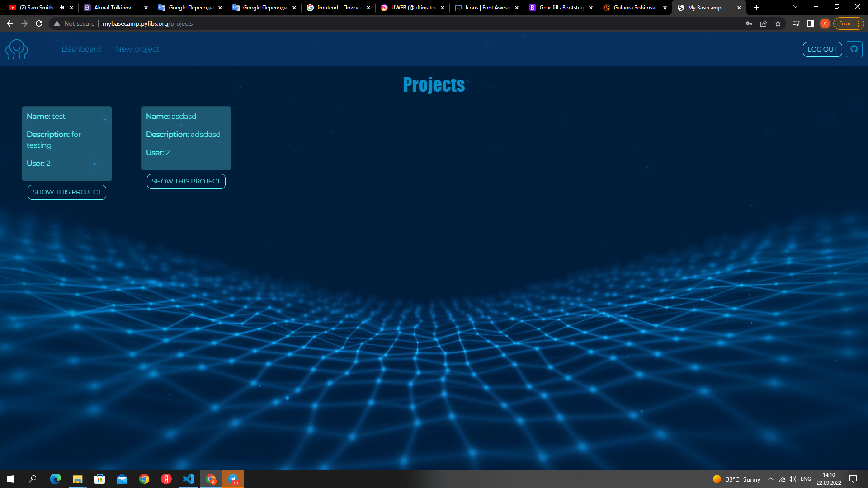This screenshot has width=868, height=488.
Task: Select the 'test' project card
Action: [67, 144]
